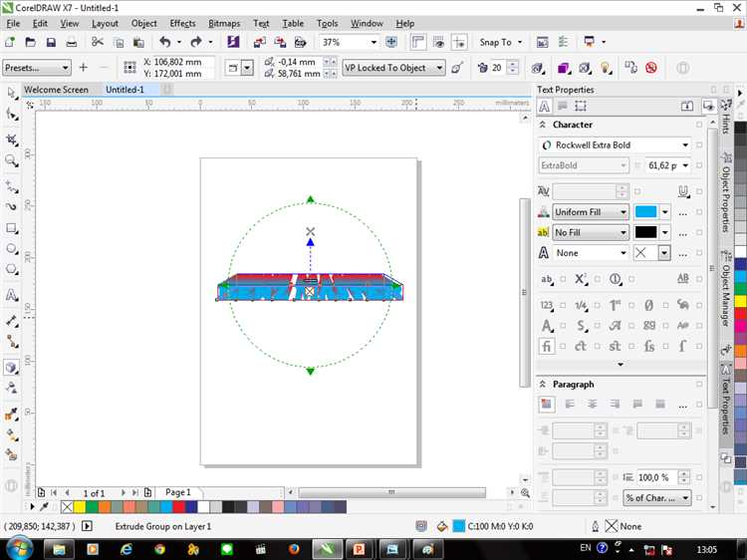747x560 pixels.
Task: Toggle the Underline button in Character panel
Action: [x=683, y=191]
